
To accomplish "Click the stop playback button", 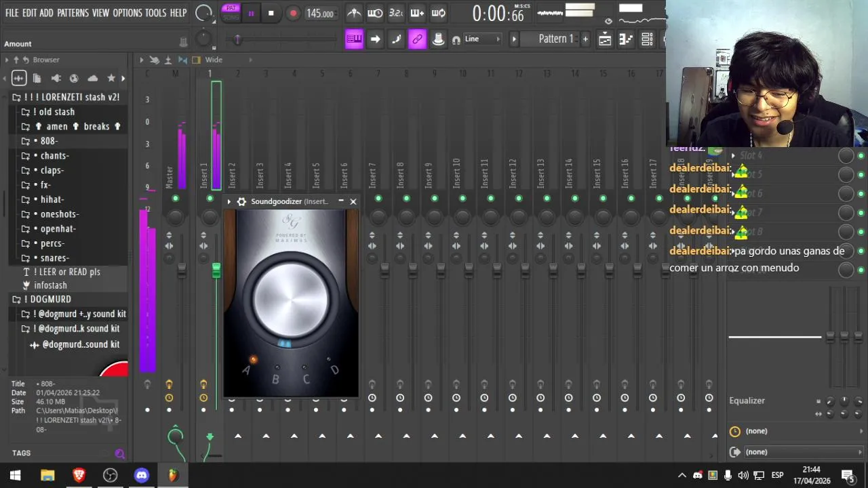I will click(x=271, y=14).
